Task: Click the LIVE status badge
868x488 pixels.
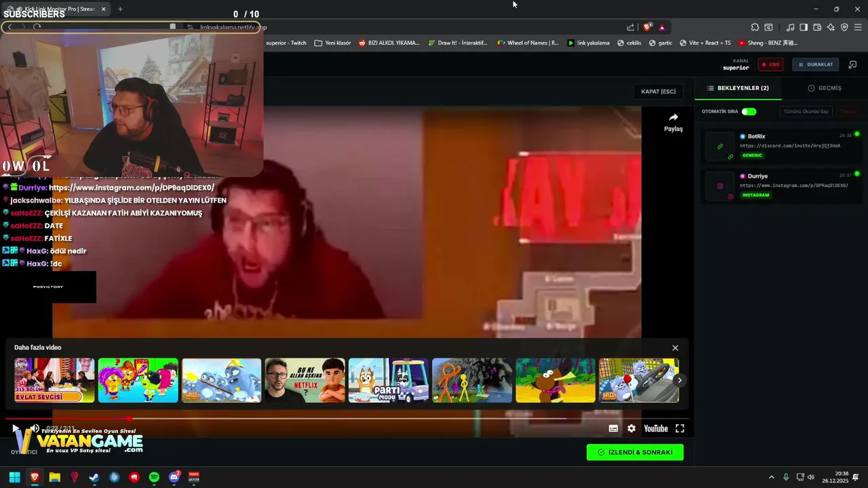Action: 770,64
